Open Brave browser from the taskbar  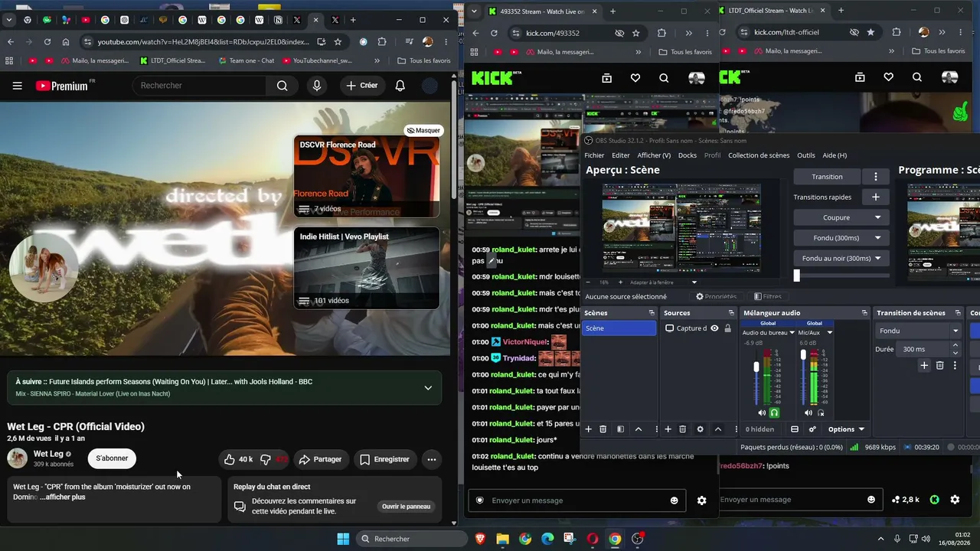point(480,539)
